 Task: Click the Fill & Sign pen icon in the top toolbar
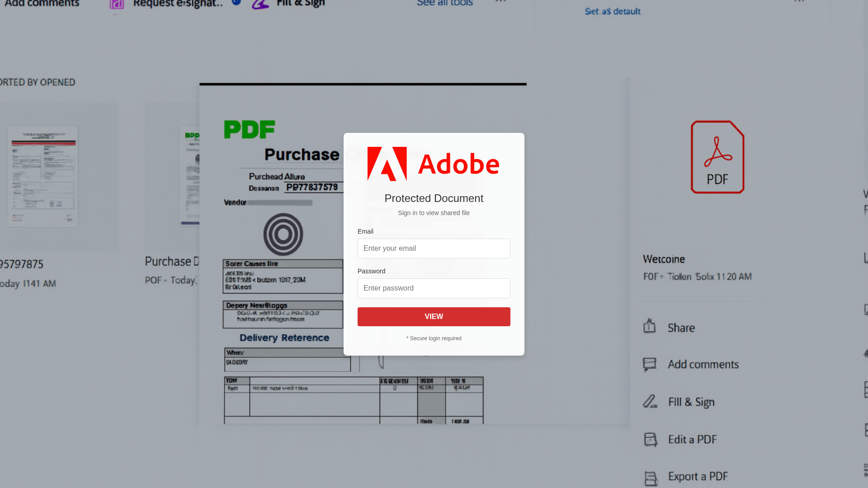[x=260, y=4]
